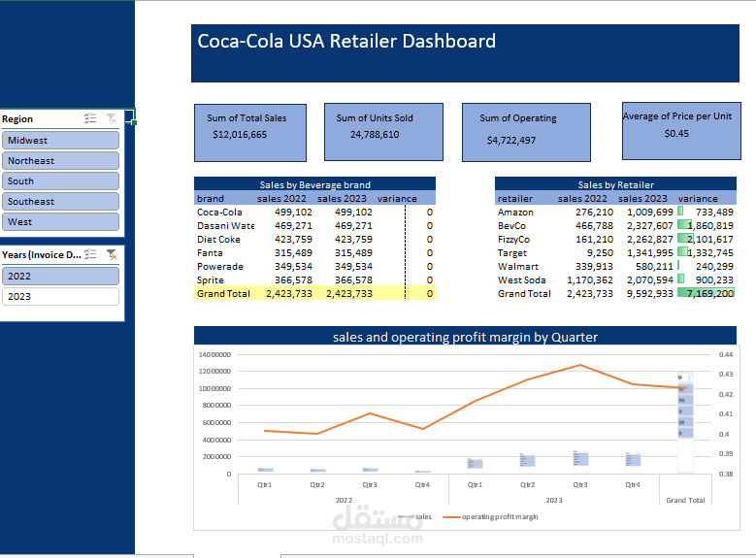Select Midwest in Region slicer
The width and height of the screenshot is (756, 558).
pyautogui.click(x=61, y=141)
